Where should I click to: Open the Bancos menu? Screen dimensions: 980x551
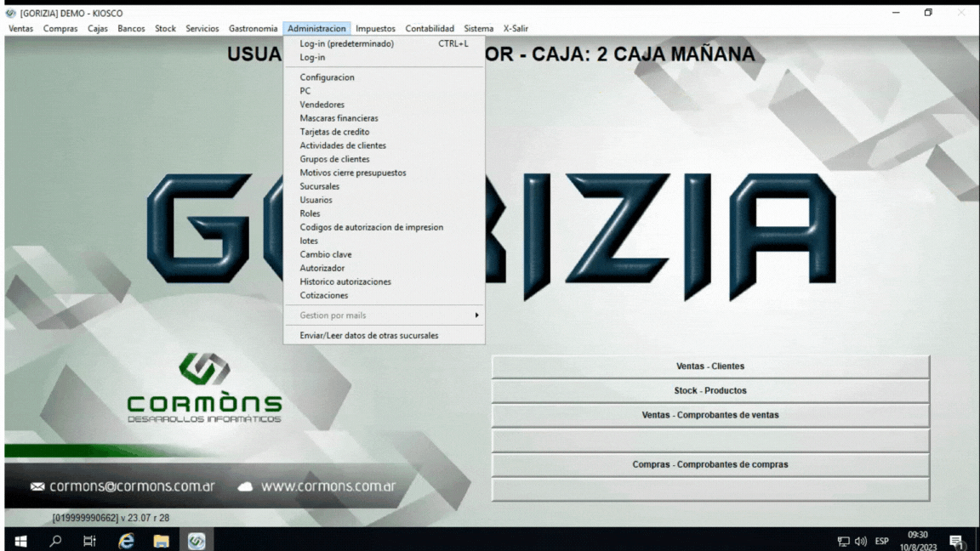pos(131,29)
